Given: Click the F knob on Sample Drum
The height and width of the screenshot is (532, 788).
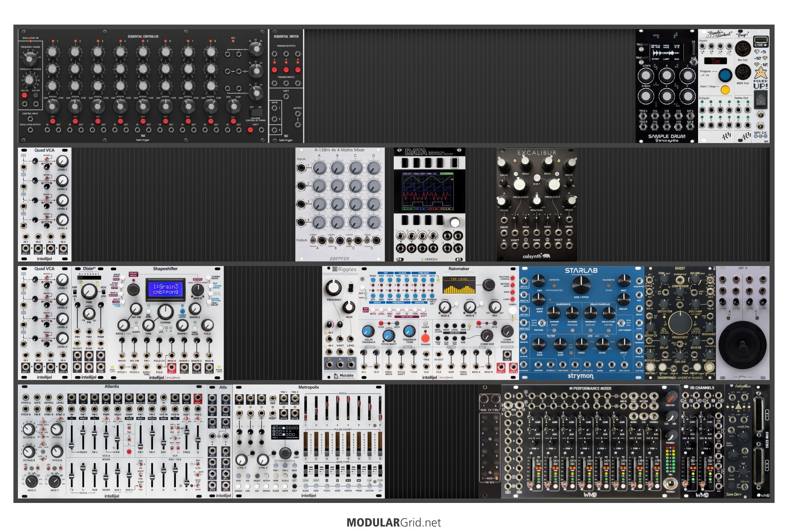Looking at the screenshot, I should click(687, 96).
